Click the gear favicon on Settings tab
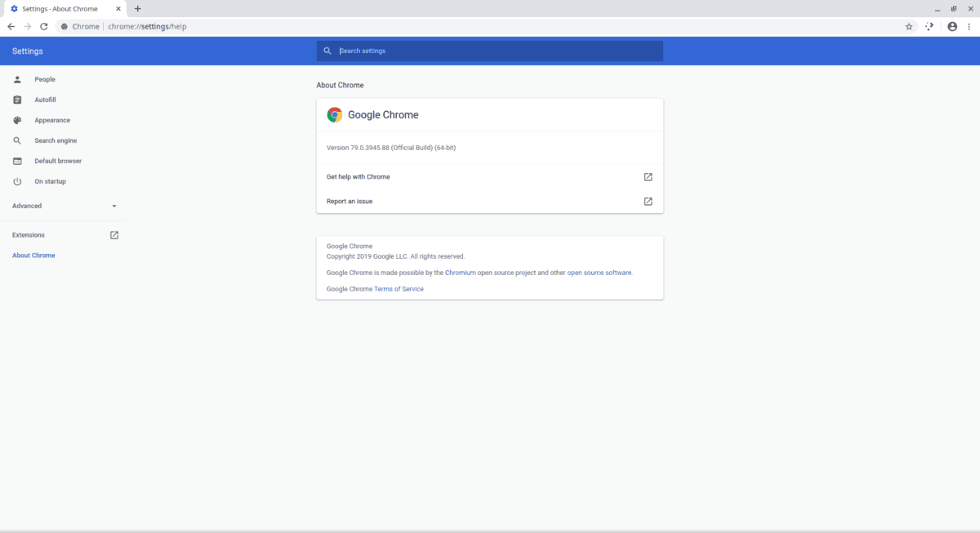980x533 pixels. click(14, 8)
